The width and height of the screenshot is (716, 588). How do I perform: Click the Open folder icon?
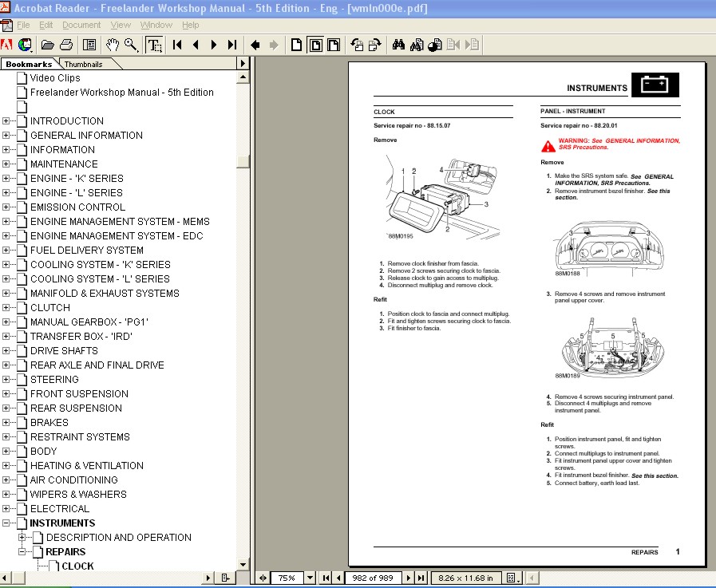pos(48,45)
